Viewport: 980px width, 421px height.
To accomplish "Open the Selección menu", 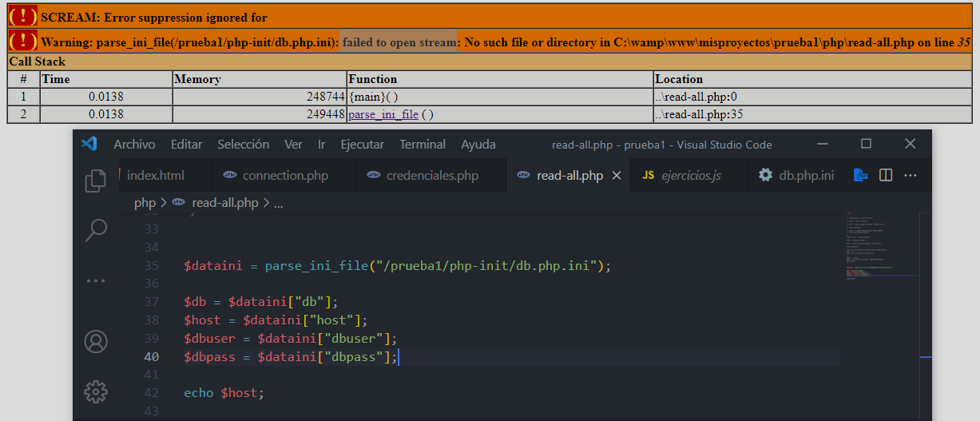I will 243,145.
